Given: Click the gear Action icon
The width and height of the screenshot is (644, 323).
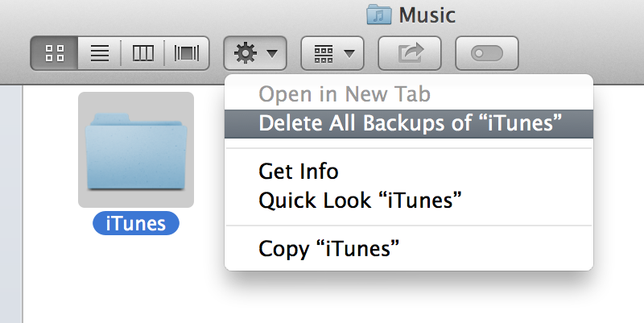Looking at the screenshot, I should [x=246, y=53].
